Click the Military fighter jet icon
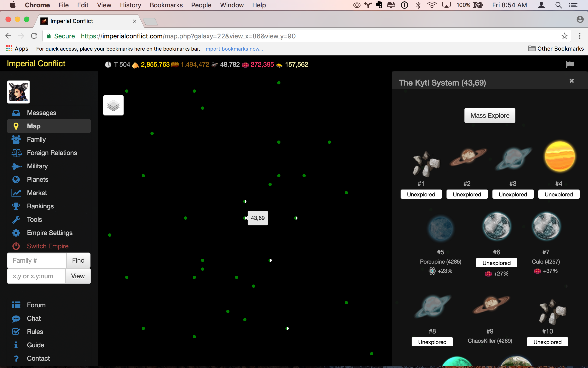This screenshot has height=368, width=588. (16, 166)
